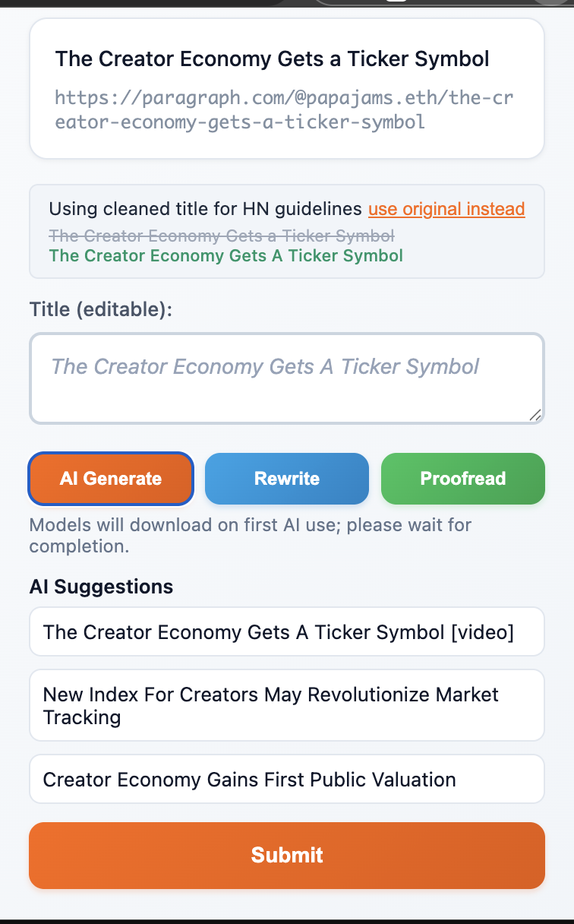Click the "use original instead" link
574x924 pixels.
point(446,209)
